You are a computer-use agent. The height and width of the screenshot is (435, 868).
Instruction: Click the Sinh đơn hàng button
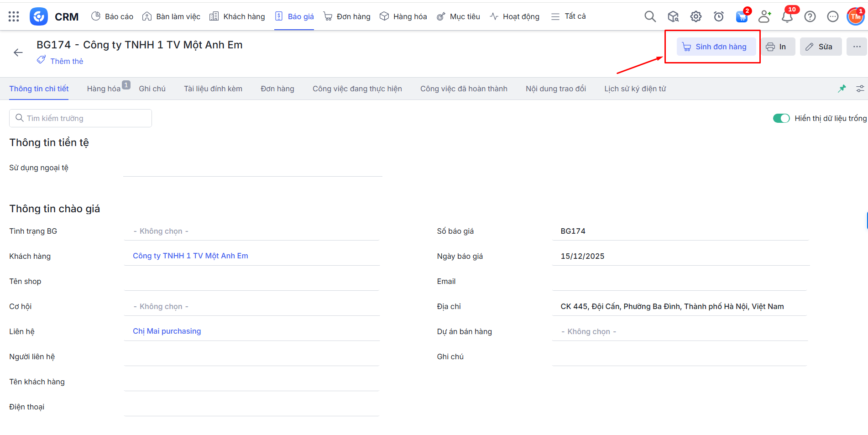tap(716, 47)
